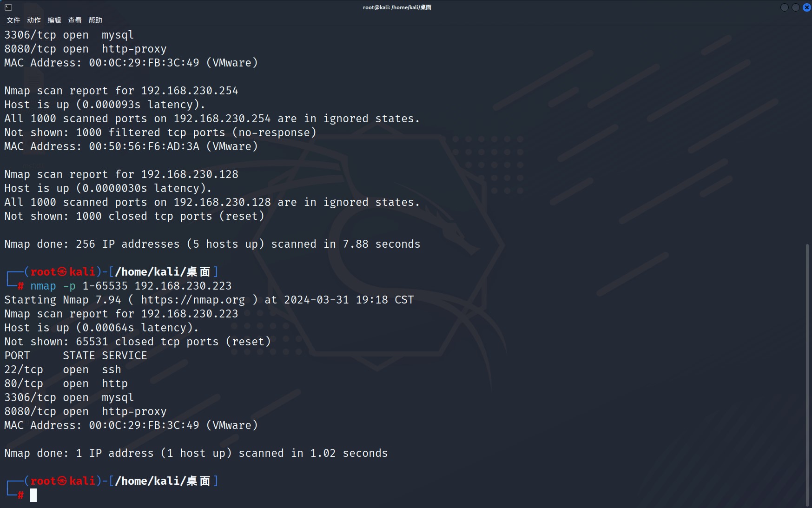Close the terminal with the blue X
This screenshot has width=812, height=508.
tap(807, 7)
